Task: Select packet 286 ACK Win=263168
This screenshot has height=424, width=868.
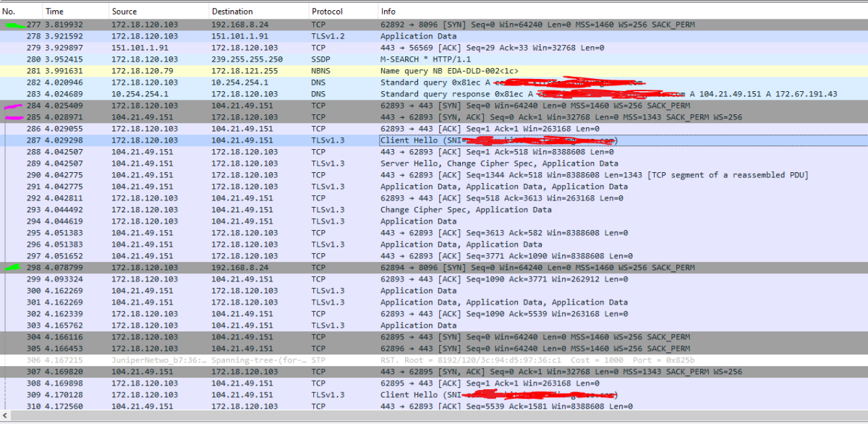Action: coord(434,129)
